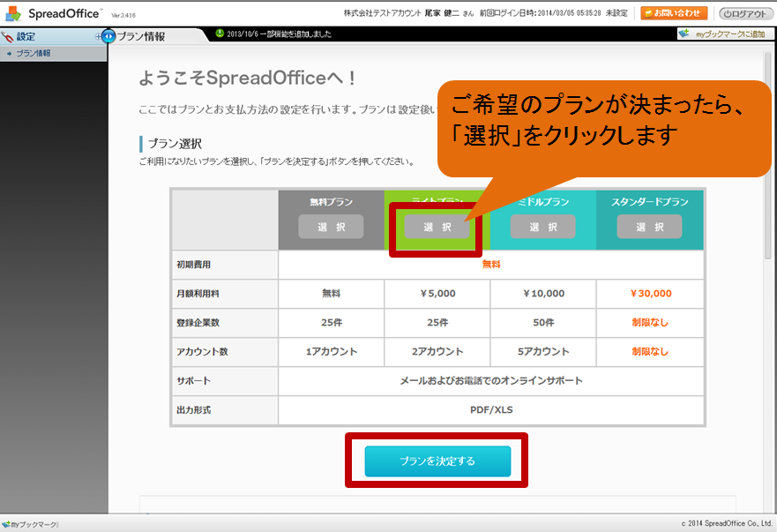Click the small plus icon next to 設定

point(98,37)
